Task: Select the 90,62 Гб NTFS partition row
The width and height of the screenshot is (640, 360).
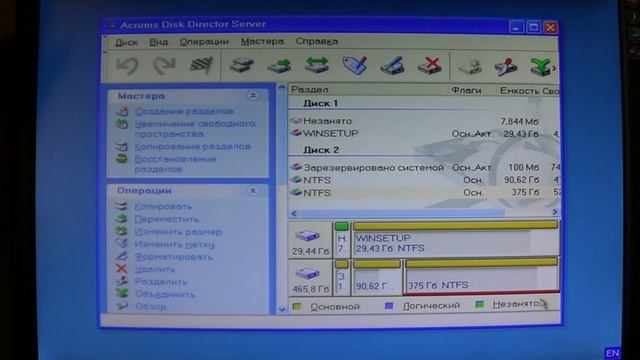Action: (424, 180)
